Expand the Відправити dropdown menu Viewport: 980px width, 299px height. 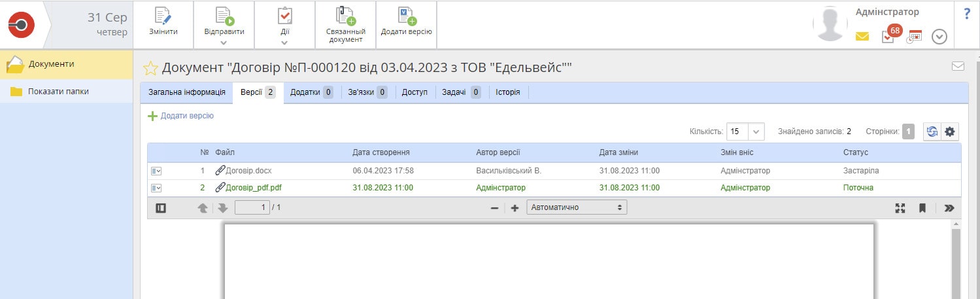(x=224, y=42)
